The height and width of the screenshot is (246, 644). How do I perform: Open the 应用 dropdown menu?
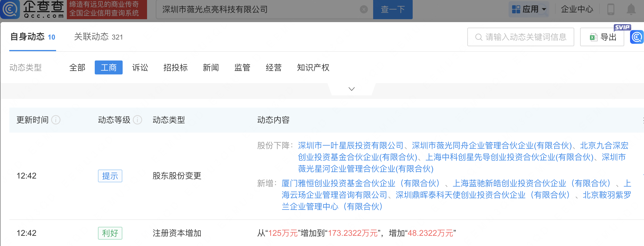point(529,9)
